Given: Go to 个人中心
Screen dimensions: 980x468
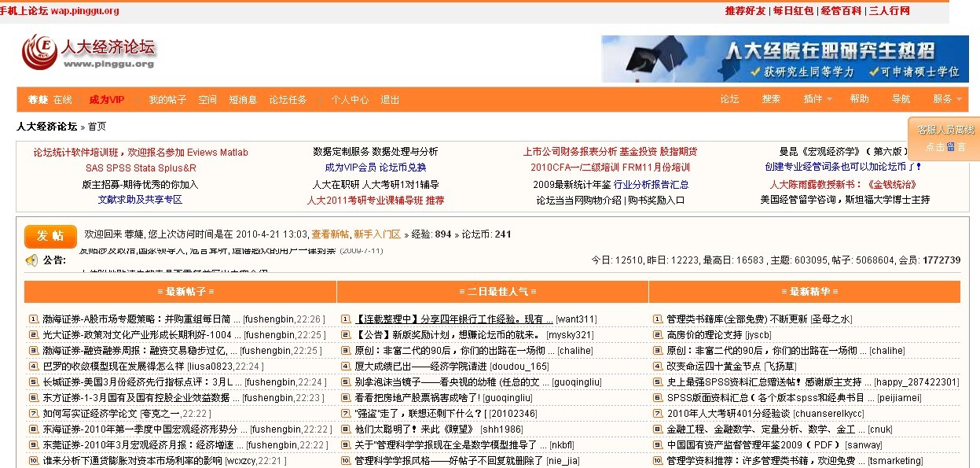Looking at the screenshot, I should tap(350, 100).
